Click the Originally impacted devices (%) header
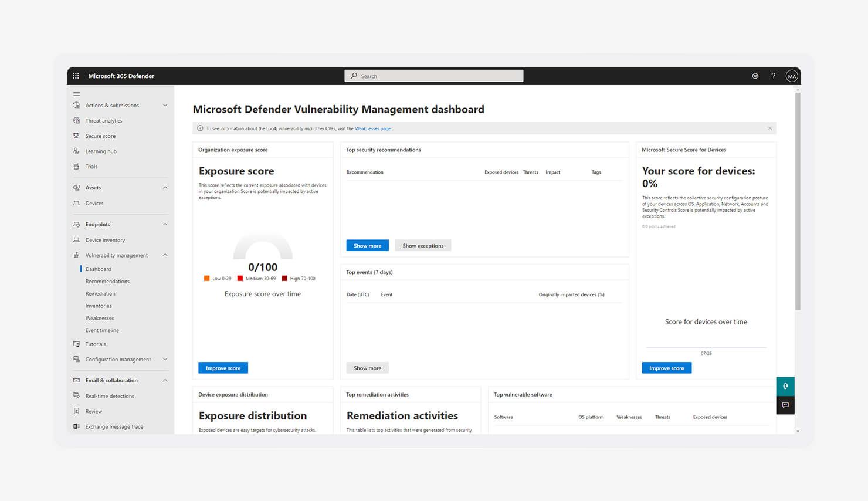Screen dimensions: 868x501 tap(571, 294)
